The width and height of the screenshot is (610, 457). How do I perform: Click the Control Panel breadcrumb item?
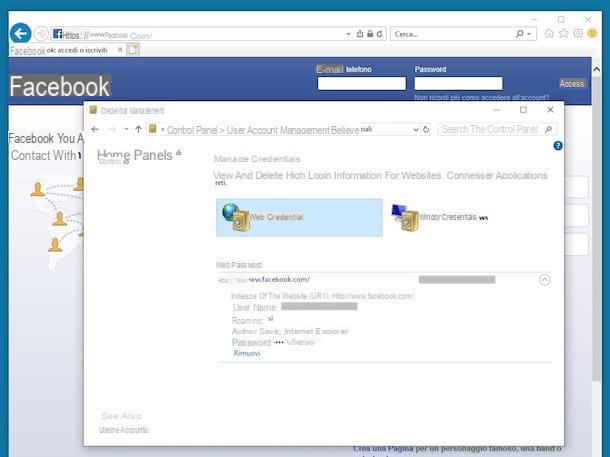[192, 130]
